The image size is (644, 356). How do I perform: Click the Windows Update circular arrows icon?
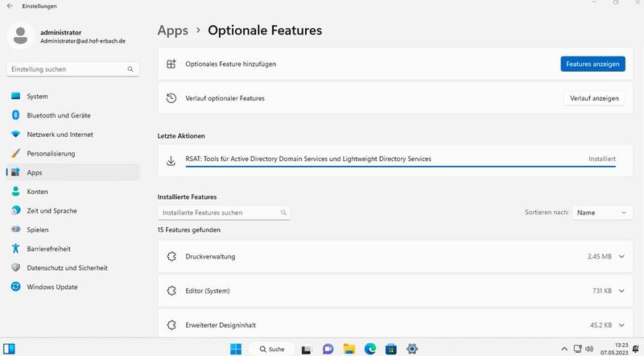(x=15, y=287)
